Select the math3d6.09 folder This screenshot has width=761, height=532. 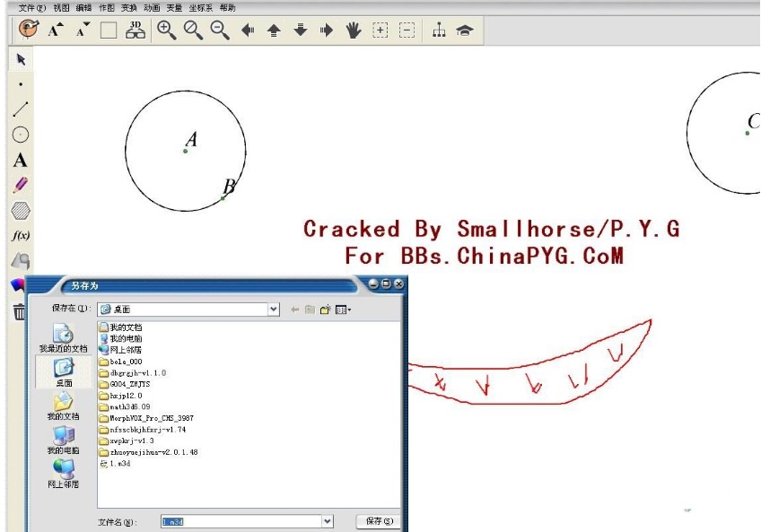pyautogui.click(x=125, y=406)
